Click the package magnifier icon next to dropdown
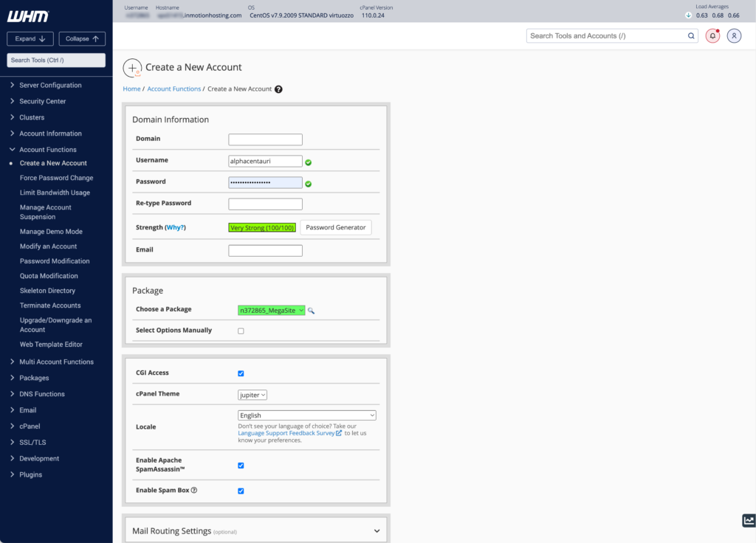The image size is (756, 543). click(312, 311)
